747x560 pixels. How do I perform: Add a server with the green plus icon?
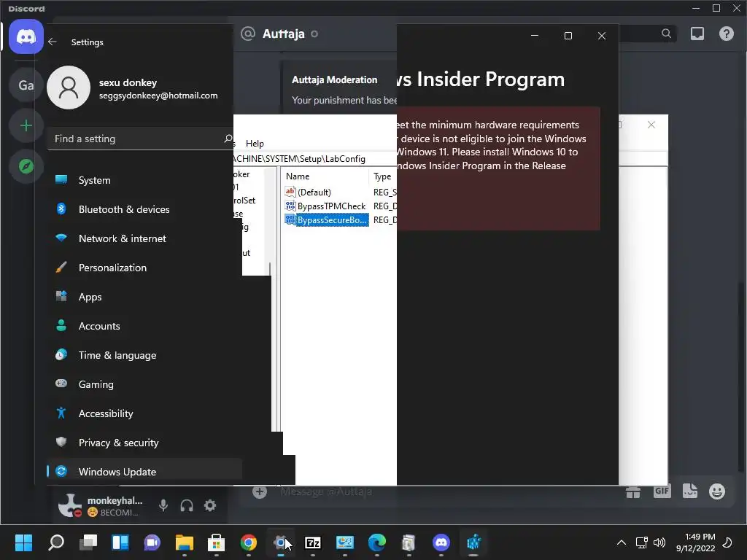[x=26, y=125]
